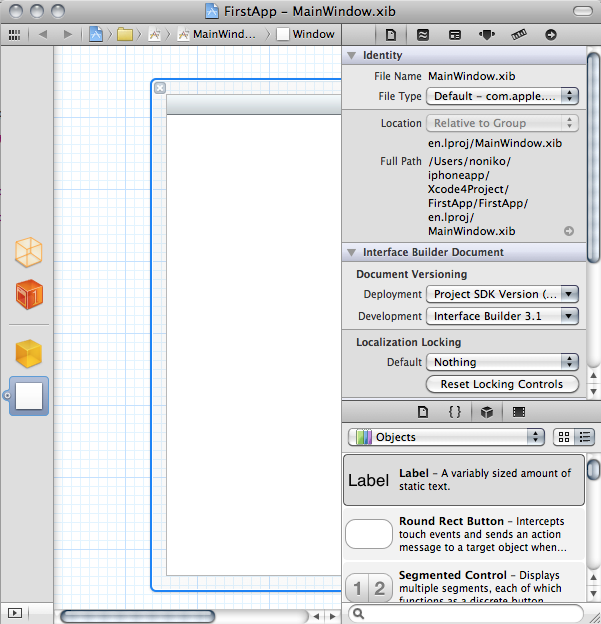
Task: Click the MainWindow.xib file name value
Action: pos(472,76)
